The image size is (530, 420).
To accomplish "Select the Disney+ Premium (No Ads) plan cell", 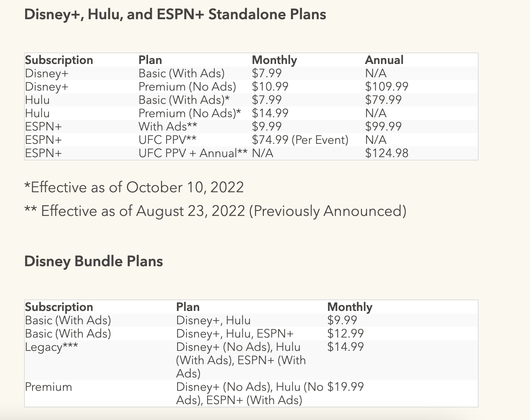I will (187, 87).
